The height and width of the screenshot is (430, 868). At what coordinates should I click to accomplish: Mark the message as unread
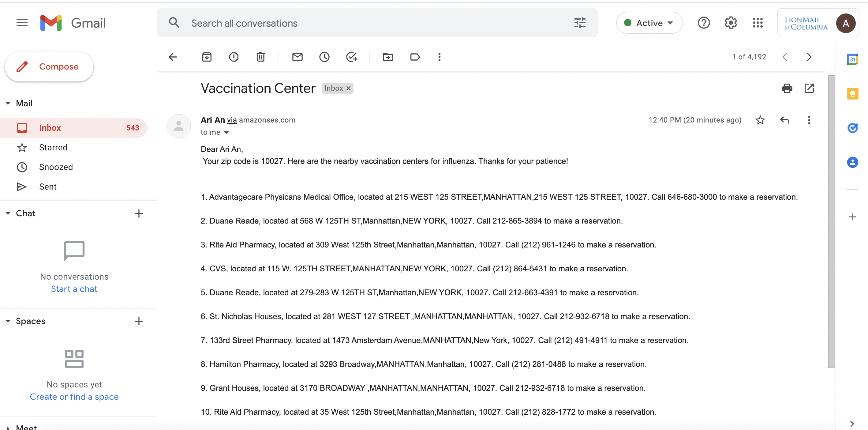(297, 57)
